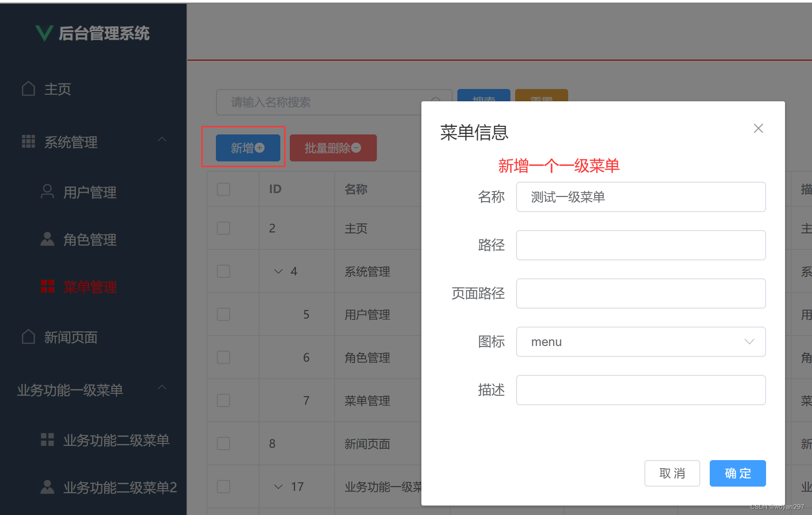
Task: Focus the 描述 input field
Action: point(641,390)
